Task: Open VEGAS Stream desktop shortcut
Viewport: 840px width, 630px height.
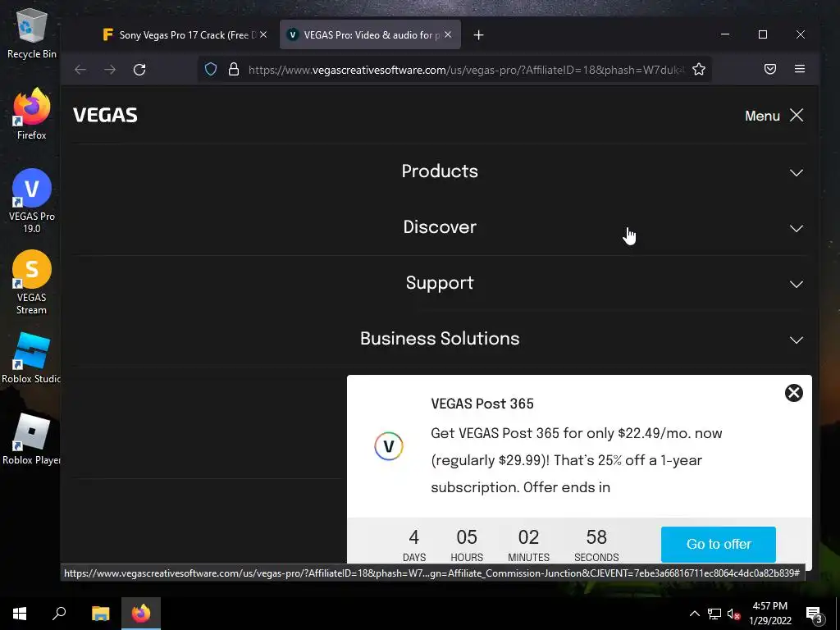Action: click(32, 282)
